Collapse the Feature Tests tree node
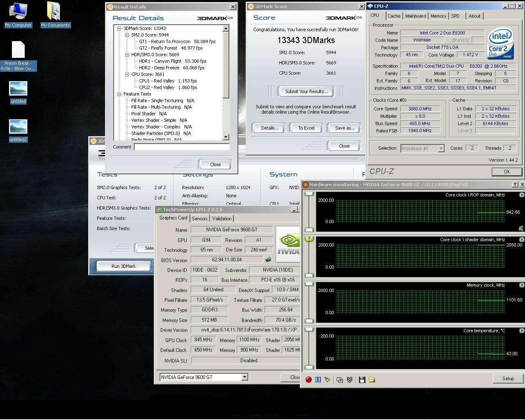525x420 pixels. (119, 94)
